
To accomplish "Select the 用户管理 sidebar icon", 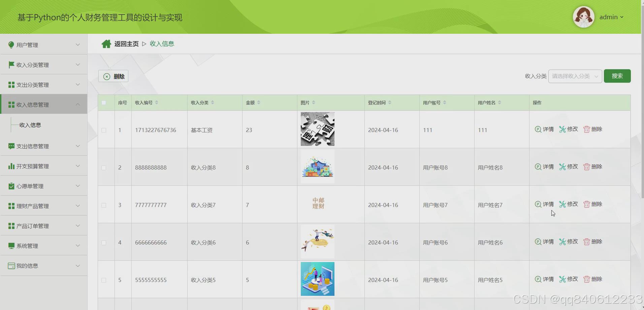I will pyautogui.click(x=10, y=44).
